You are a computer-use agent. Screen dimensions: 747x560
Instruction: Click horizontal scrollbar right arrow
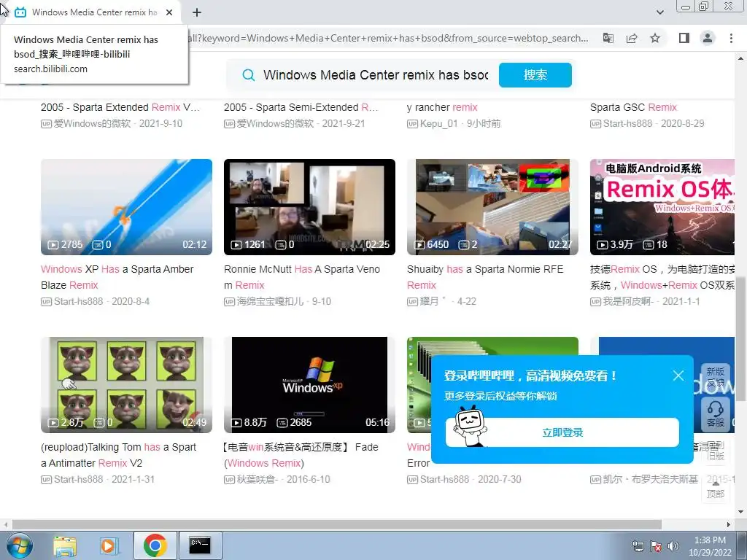pyautogui.click(x=729, y=524)
